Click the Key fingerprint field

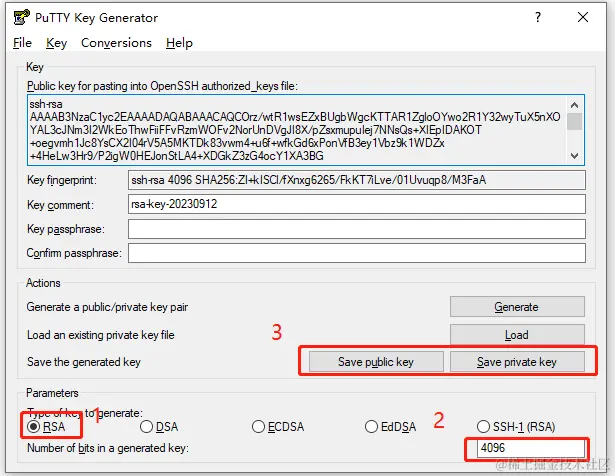point(357,180)
